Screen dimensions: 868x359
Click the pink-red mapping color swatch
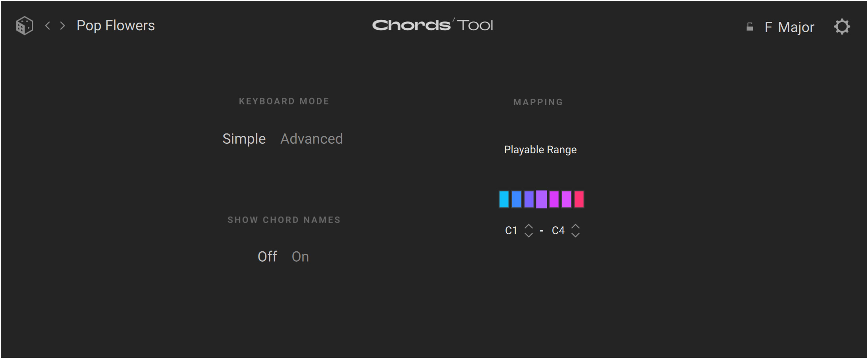tap(579, 199)
